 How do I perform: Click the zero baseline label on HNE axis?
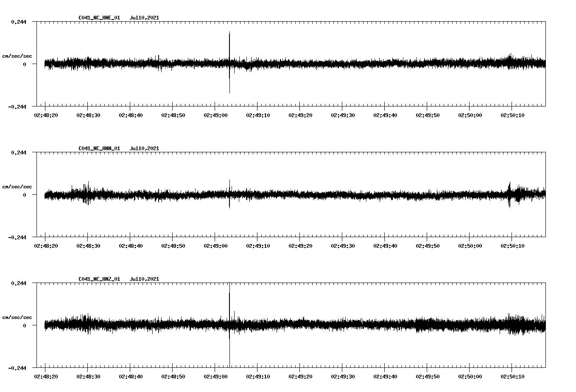coord(25,64)
